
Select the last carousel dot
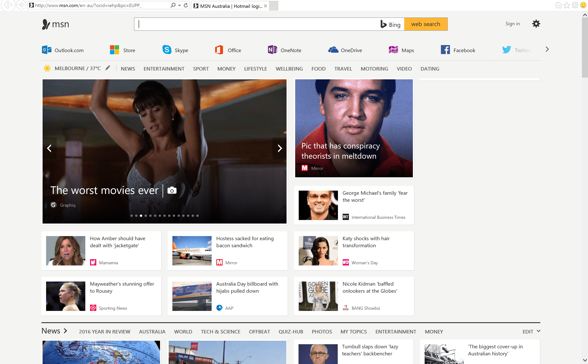click(197, 216)
